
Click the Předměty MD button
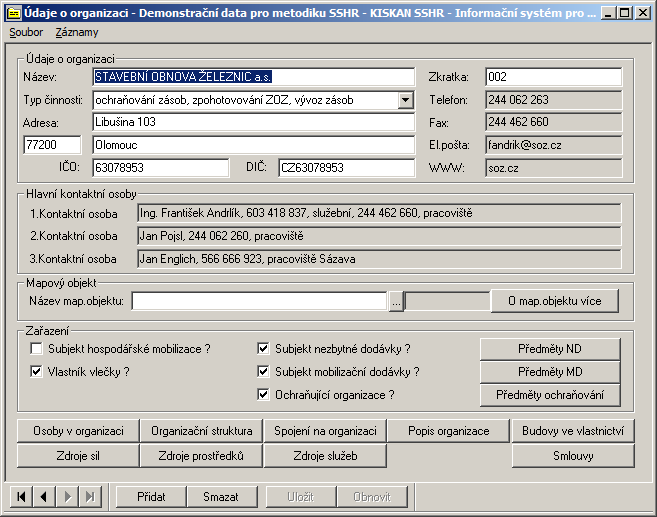(550, 372)
